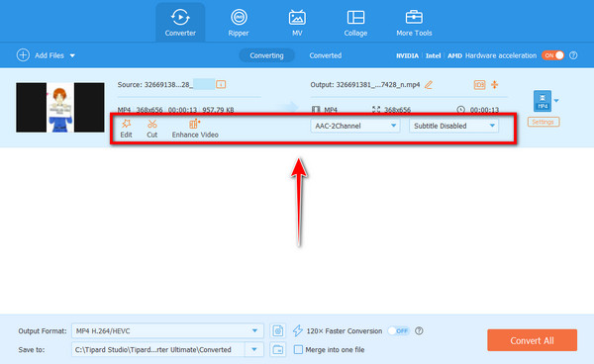Expand the format arrow beside MP4 icon

[556, 101]
